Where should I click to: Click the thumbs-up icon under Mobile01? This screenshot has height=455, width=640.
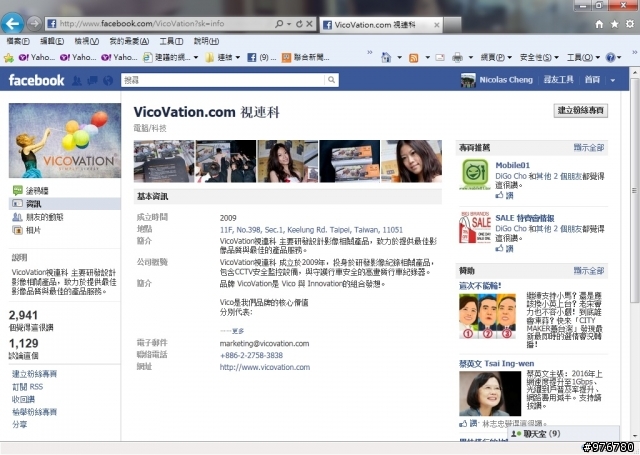point(499,195)
